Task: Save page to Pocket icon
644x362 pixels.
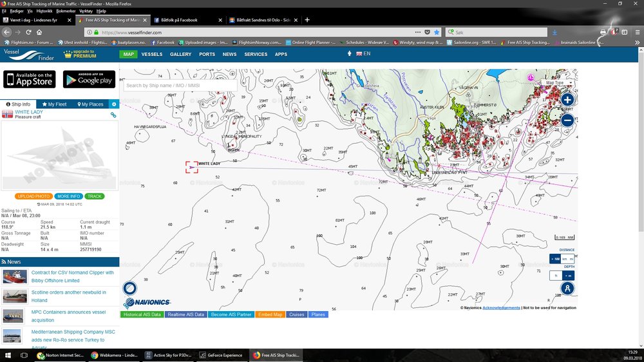Action: point(427,32)
